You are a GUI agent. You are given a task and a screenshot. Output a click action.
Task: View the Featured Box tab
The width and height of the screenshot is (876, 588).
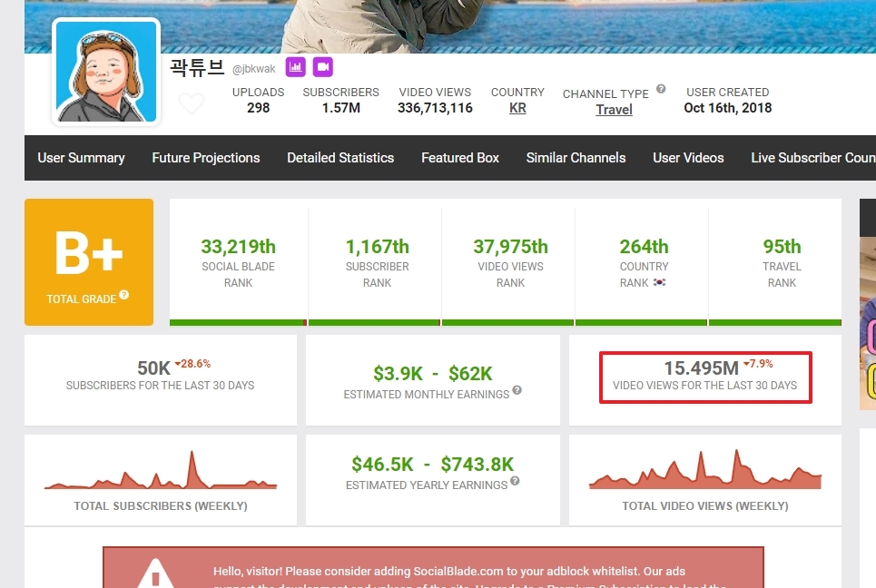coord(459,158)
